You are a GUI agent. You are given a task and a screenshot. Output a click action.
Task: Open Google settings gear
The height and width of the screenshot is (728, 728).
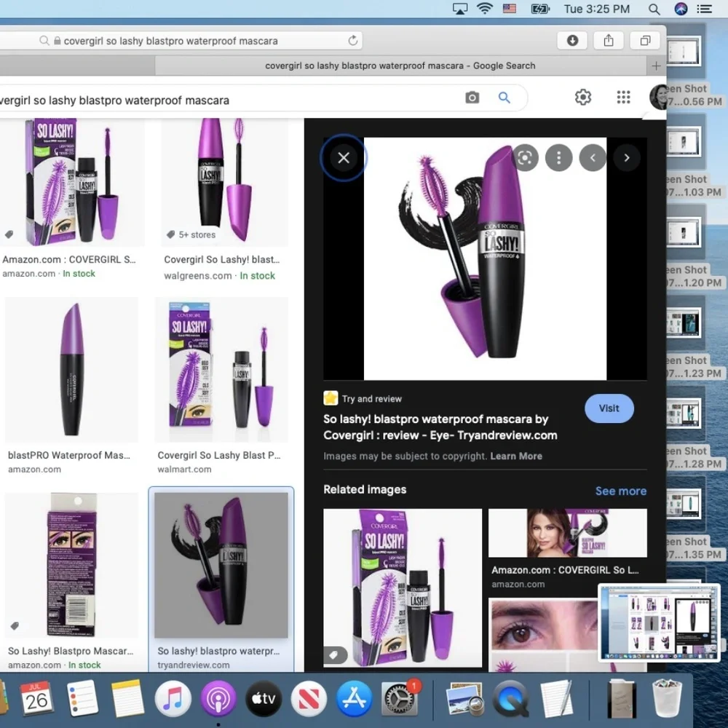583,97
